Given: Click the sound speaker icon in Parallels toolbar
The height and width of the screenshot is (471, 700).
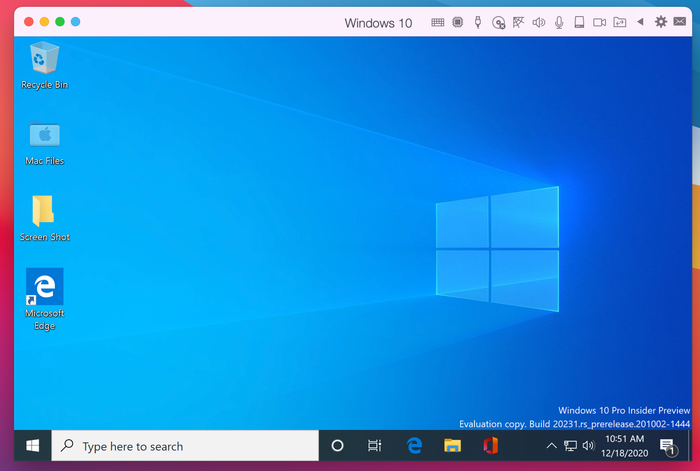Looking at the screenshot, I should pyautogui.click(x=538, y=22).
